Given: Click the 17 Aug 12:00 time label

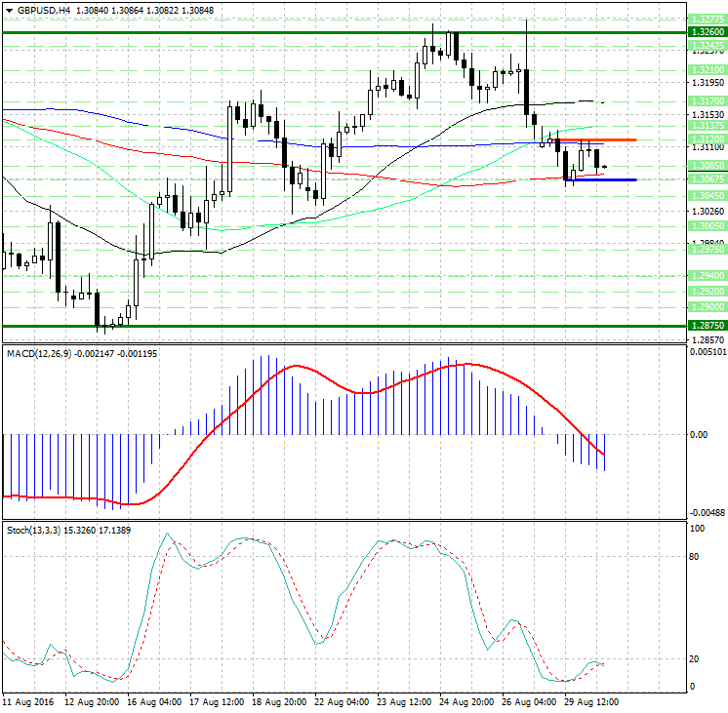Looking at the screenshot, I should (215, 701).
